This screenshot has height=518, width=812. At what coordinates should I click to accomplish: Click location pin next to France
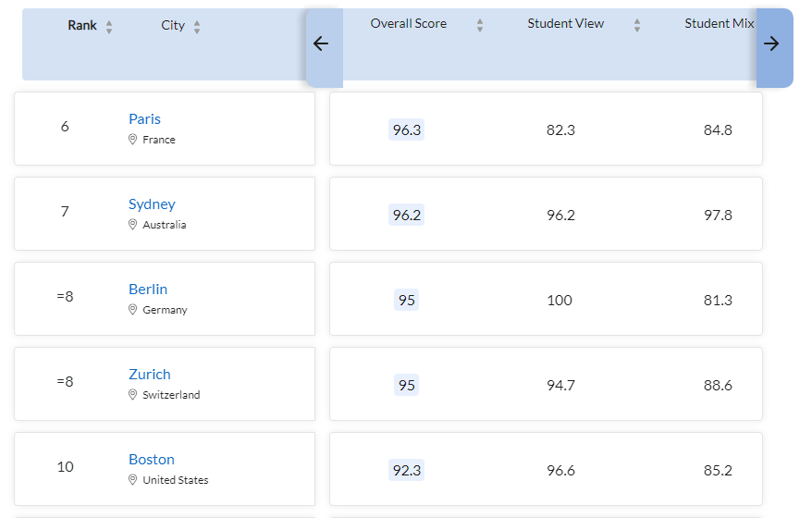click(x=132, y=140)
